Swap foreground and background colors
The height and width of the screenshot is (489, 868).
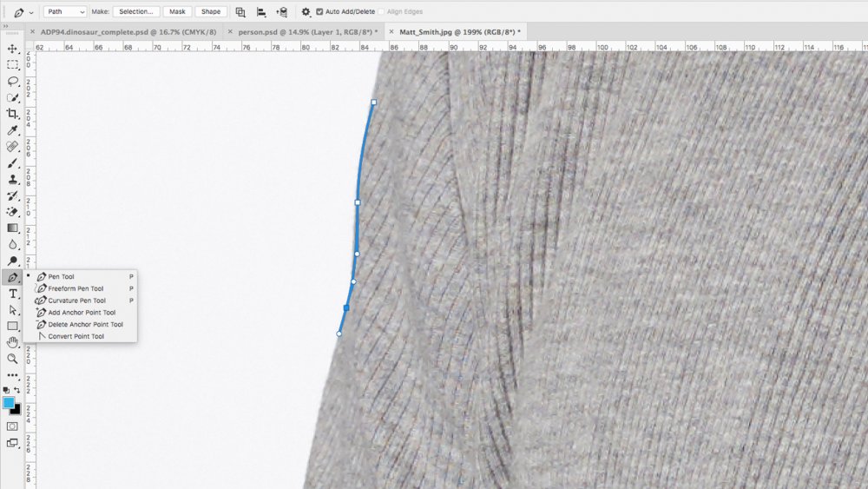pyautogui.click(x=17, y=390)
